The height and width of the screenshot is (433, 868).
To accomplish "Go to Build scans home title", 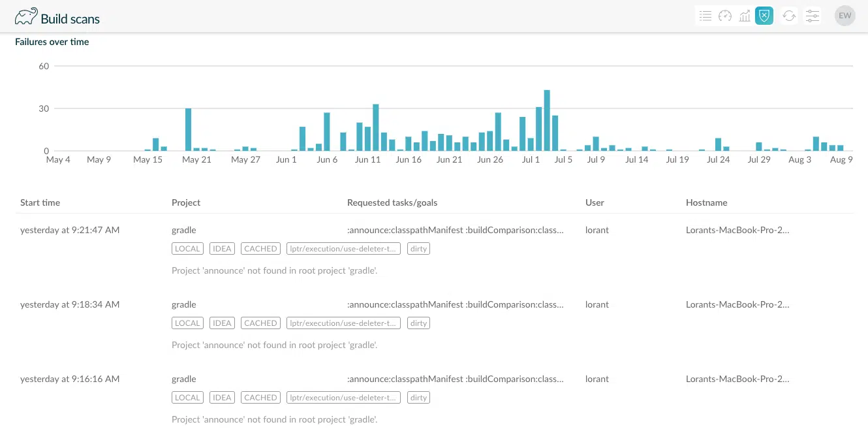I will click(70, 19).
